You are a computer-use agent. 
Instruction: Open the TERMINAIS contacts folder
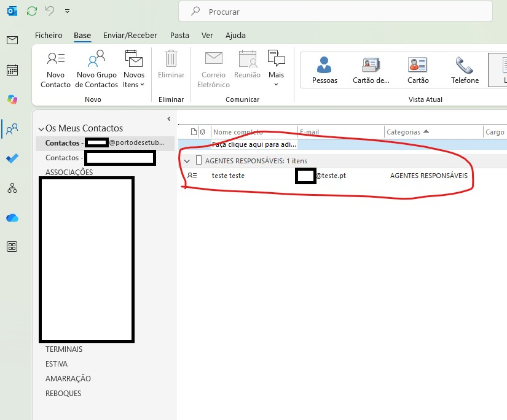pyautogui.click(x=64, y=349)
